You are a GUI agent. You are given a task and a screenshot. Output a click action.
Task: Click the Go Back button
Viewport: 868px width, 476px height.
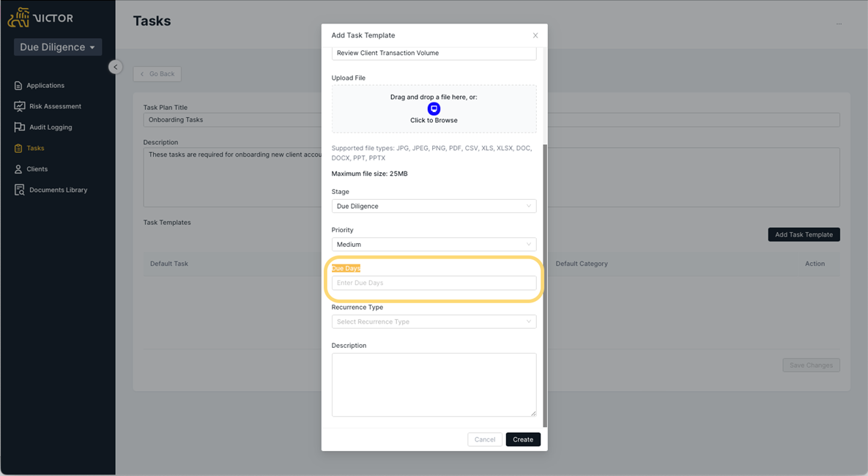pyautogui.click(x=157, y=74)
